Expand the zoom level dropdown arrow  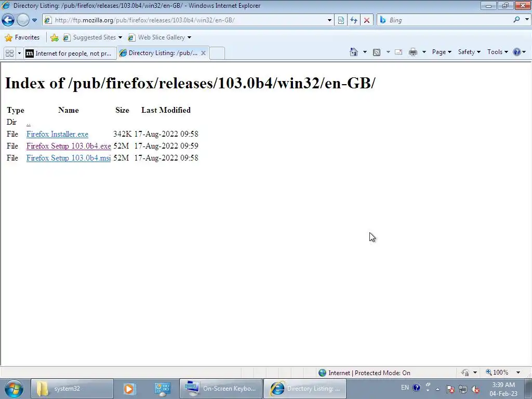518,373
